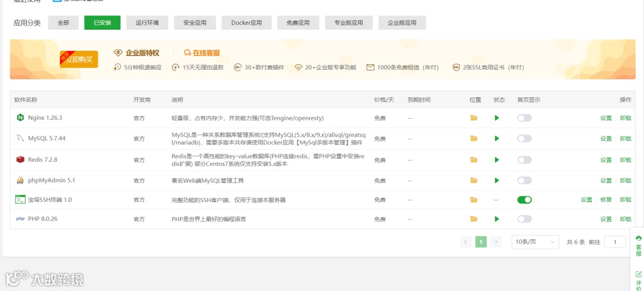Click the 企业版特权 diamond icon

pos(118,53)
